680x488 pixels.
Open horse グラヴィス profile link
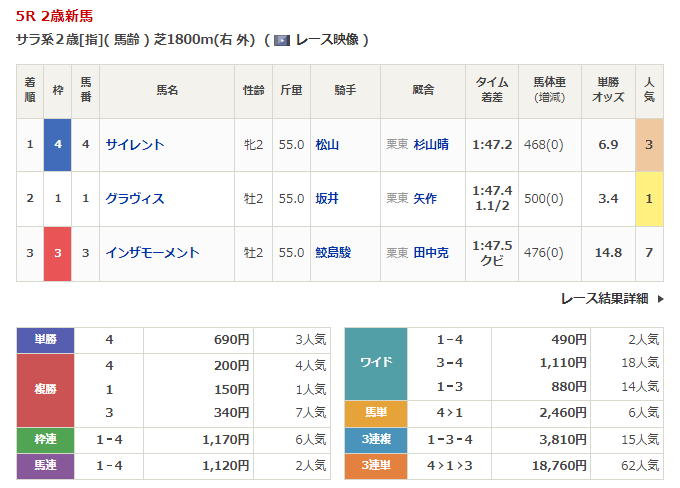pos(135,199)
